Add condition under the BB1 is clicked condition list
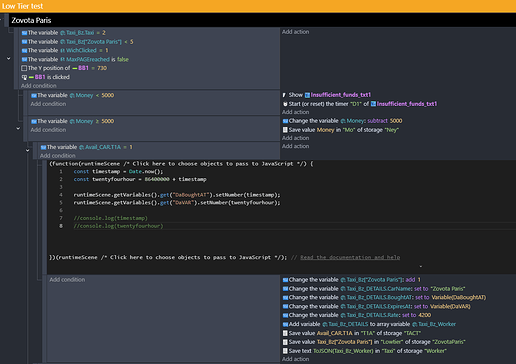Viewport: 516px width, 364px height. (39, 86)
